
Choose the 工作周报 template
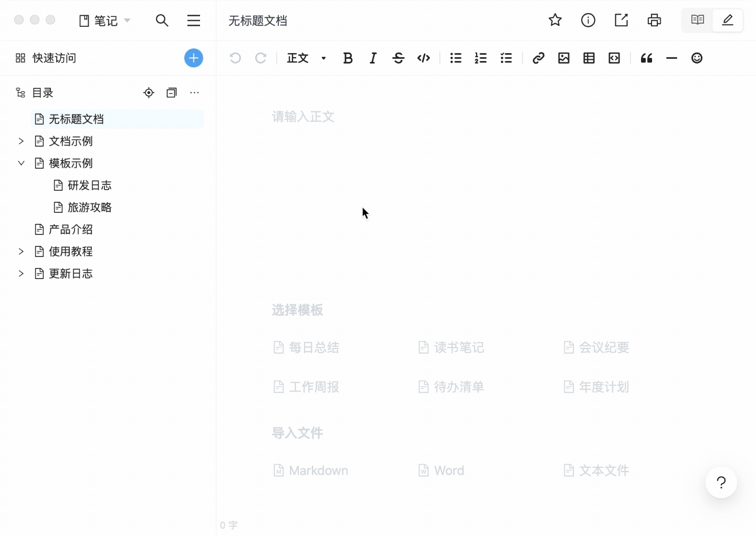click(306, 387)
